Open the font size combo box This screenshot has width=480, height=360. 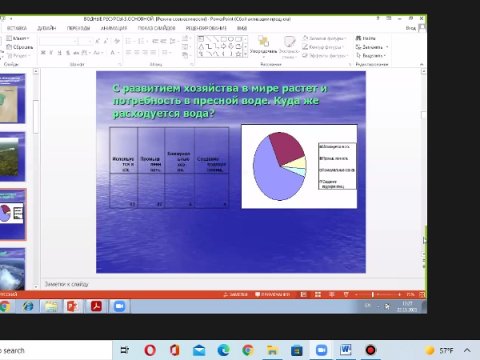[85, 41]
